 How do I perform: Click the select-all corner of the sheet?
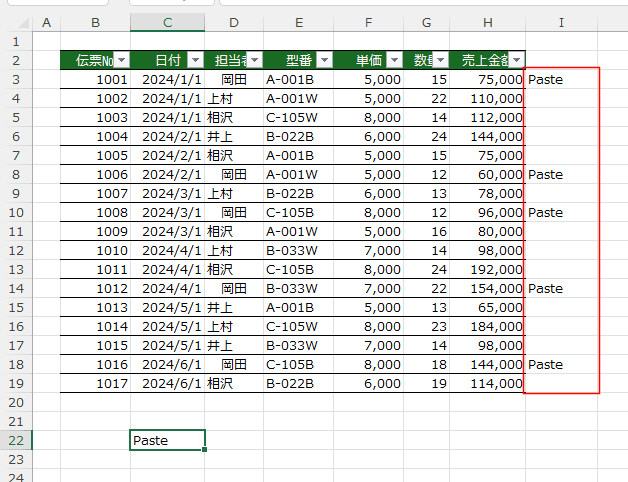coord(15,22)
